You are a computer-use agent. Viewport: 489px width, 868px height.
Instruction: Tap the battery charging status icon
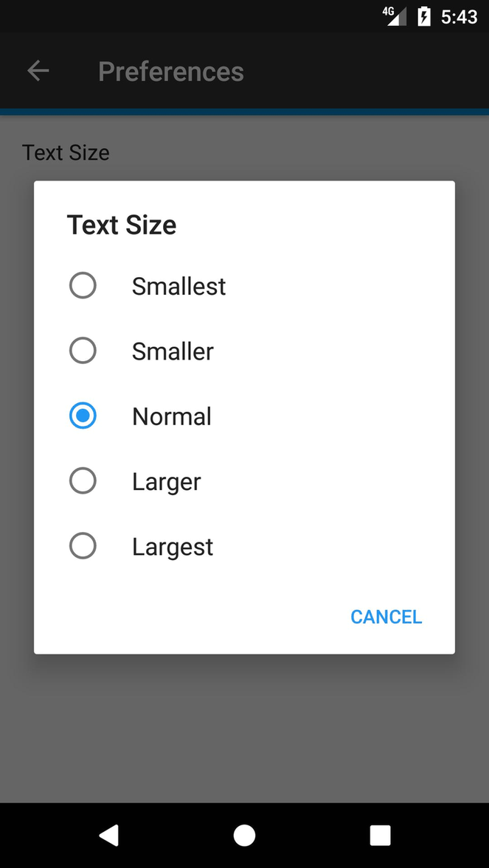point(424,16)
